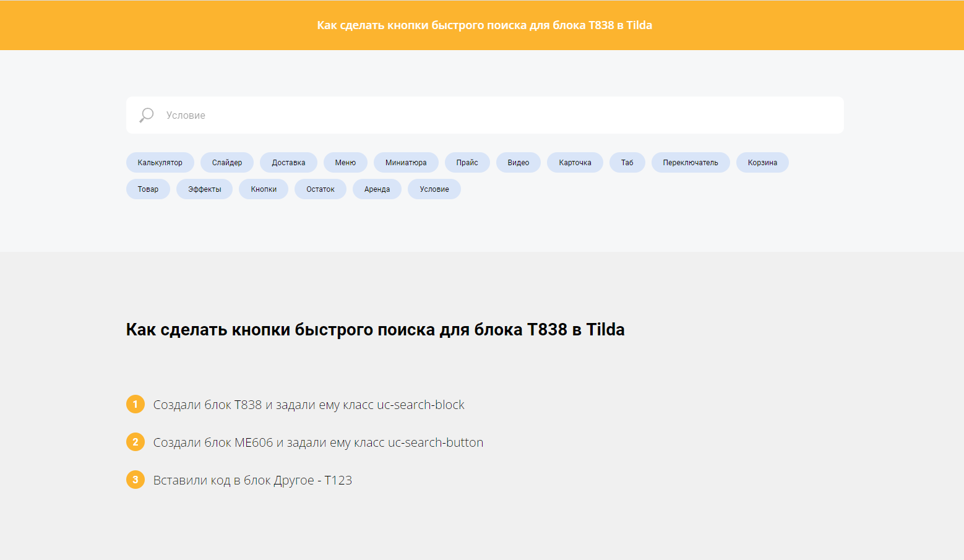Pick the Корзина quick search tag

(x=762, y=163)
